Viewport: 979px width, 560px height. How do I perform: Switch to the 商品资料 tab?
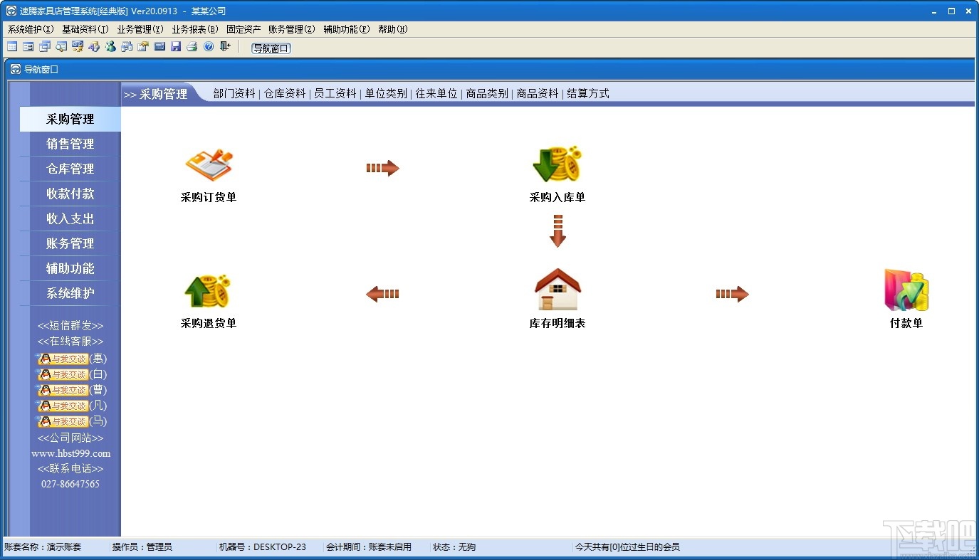538,93
